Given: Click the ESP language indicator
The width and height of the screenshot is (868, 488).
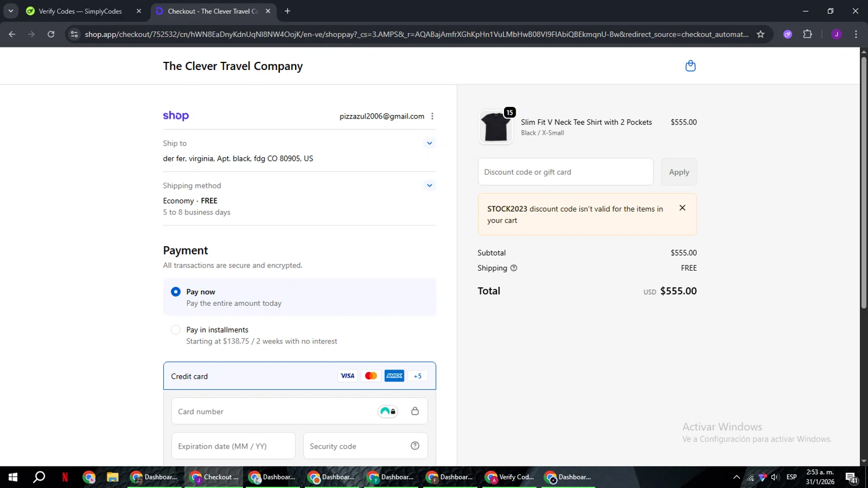Looking at the screenshot, I should [792, 477].
